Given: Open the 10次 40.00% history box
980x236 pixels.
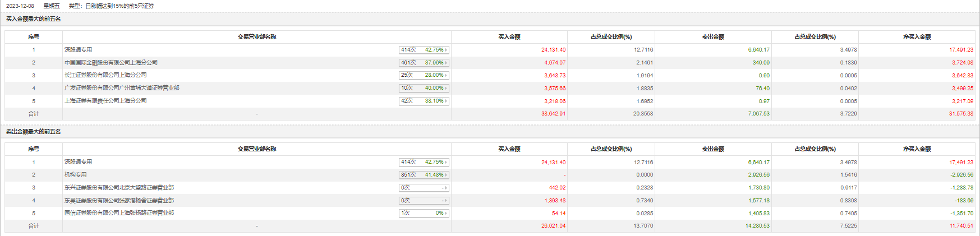Looking at the screenshot, I should coord(424,88).
